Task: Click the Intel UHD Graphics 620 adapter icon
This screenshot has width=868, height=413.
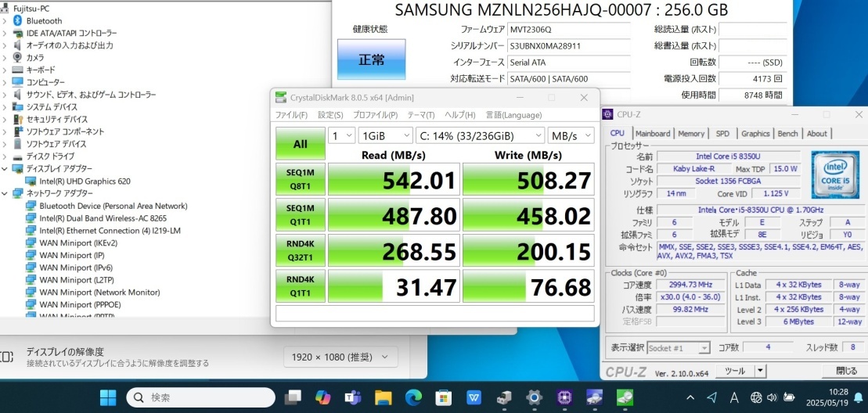Action: tap(31, 181)
